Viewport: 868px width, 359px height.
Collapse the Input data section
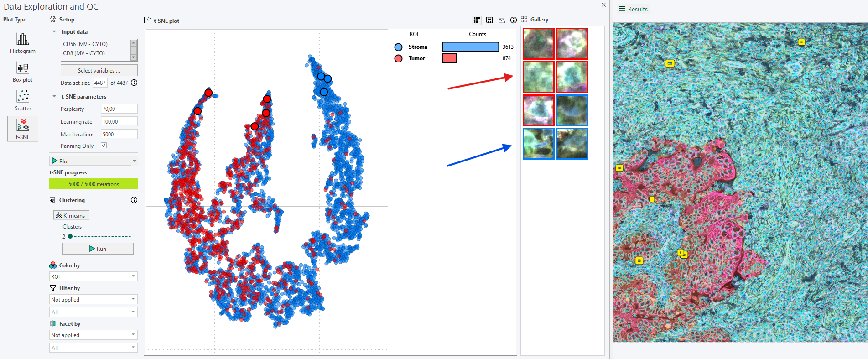54,32
